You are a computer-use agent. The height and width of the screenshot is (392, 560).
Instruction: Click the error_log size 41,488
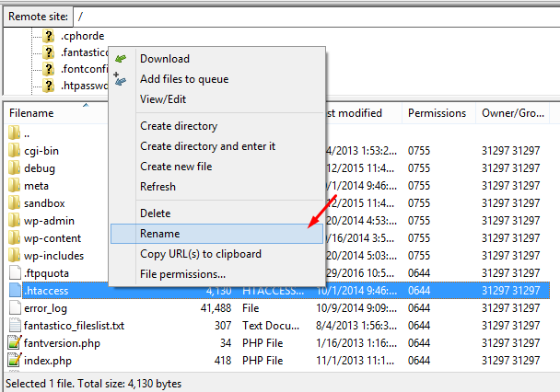click(216, 308)
